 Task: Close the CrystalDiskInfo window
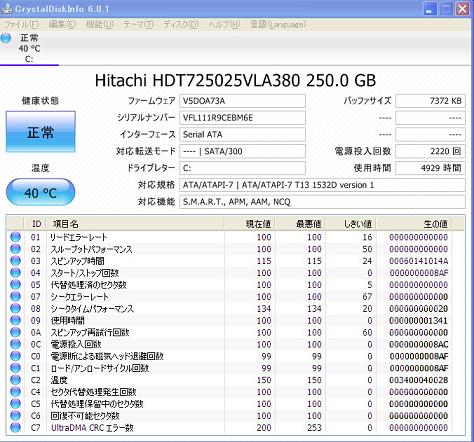pyautogui.click(x=463, y=9)
